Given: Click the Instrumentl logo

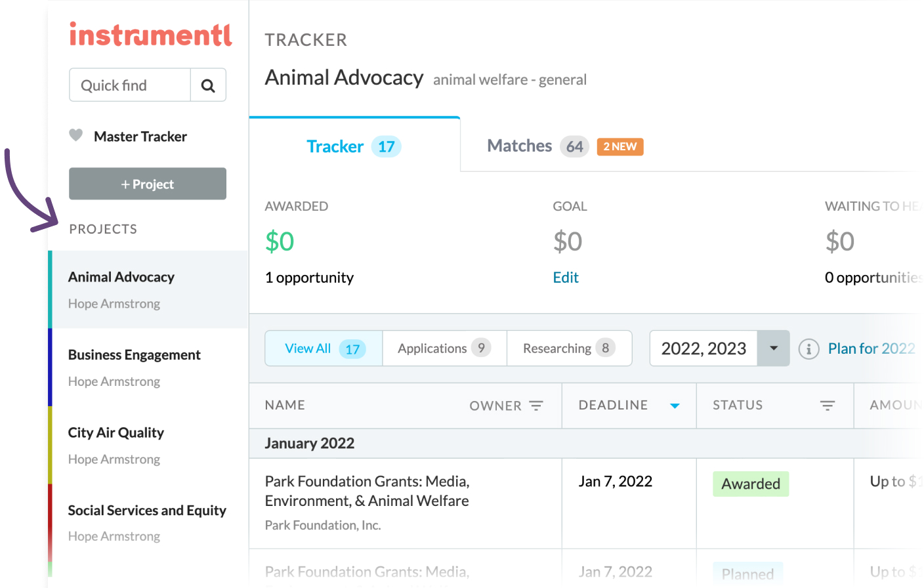Looking at the screenshot, I should pyautogui.click(x=150, y=35).
